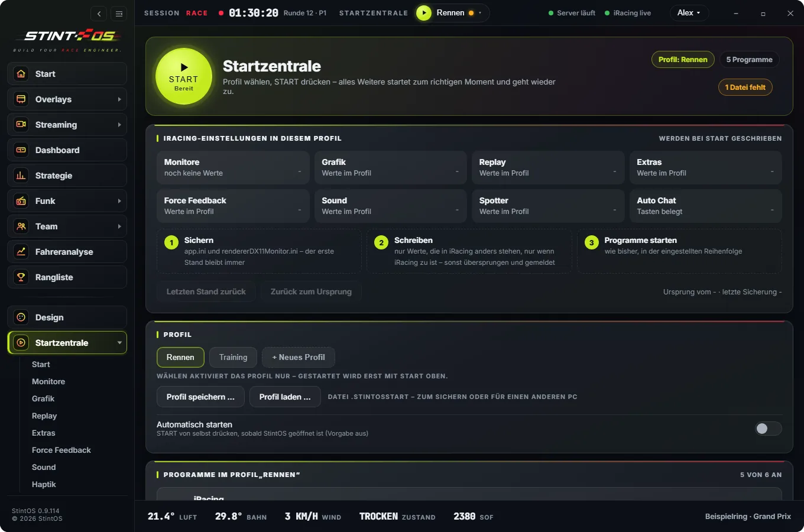Click the home icon of the Start sidebar entry
The height and width of the screenshot is (532, 804).
click(x=21, y=74)
